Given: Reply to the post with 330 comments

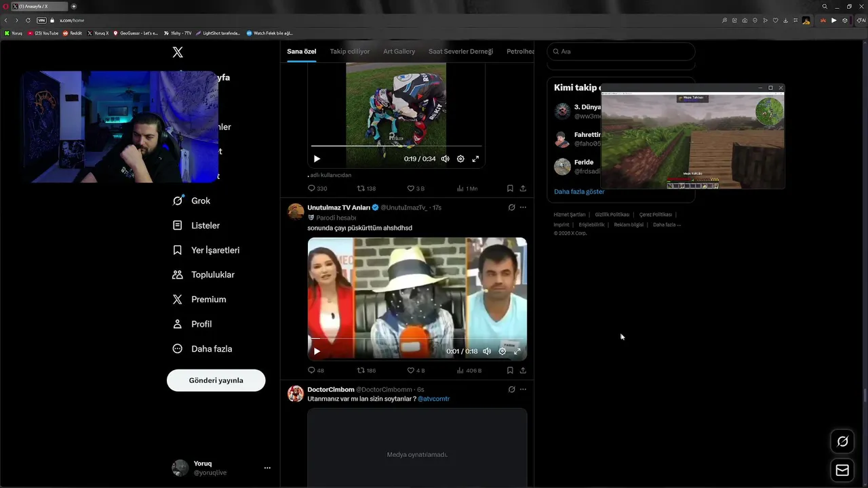Looking at the screenshot, I should (x=317, y=188).
